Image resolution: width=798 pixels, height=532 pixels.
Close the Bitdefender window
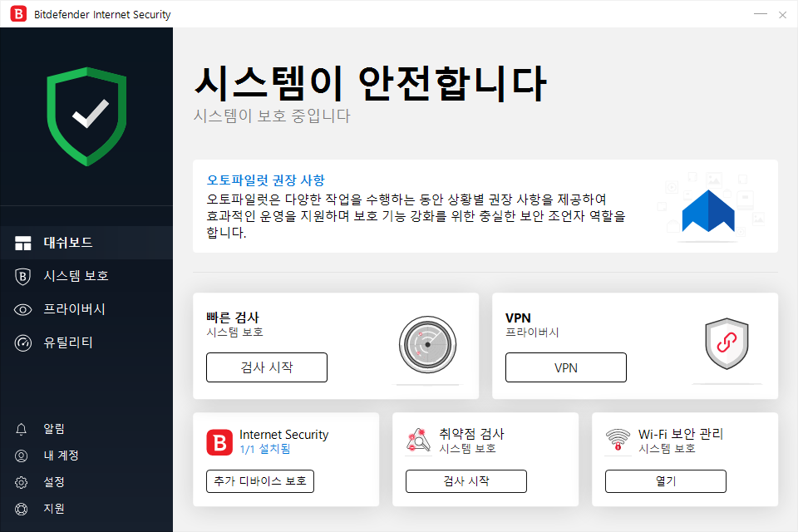783,15
